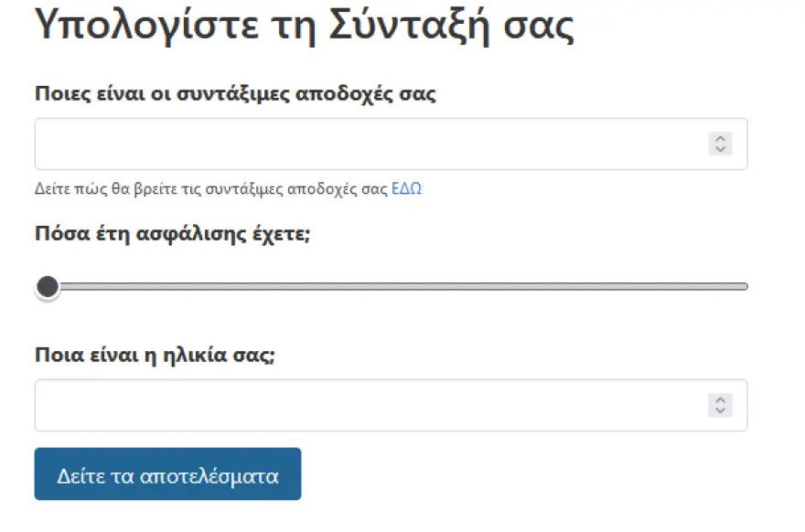Decrease the ηλικία value with the down arrow
This screenshot has width=805, height=532.
(720, 410)
